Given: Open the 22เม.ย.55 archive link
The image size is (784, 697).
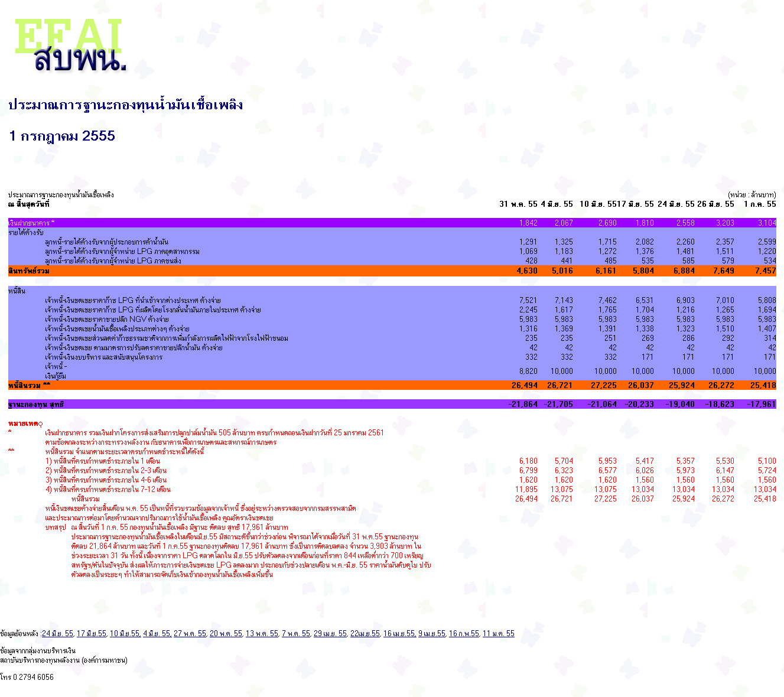Looking at the screenshot, I should pyautogui.click(x=365, y=634).
